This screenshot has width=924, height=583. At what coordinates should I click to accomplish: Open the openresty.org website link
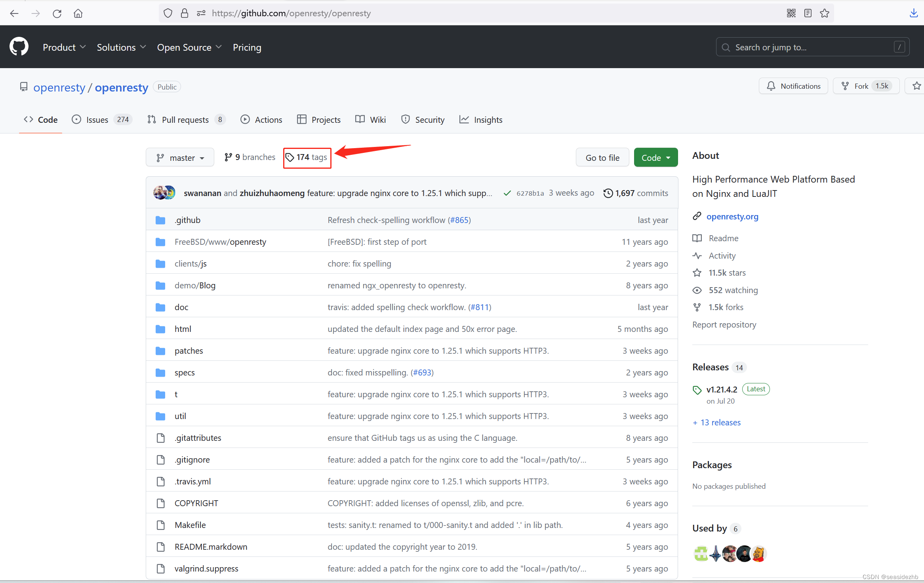[x=732, y=216]
